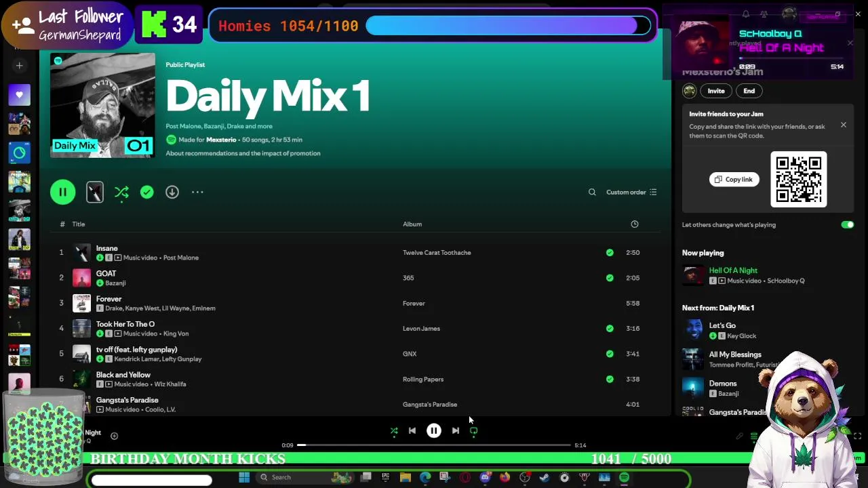Sort tracks by the Album column header
Viewport: 868px width, 488px height.
[412, 224]
